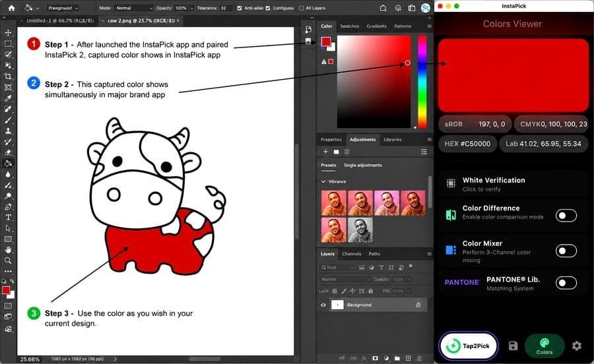594x364 pixels.
Task: Enable the All Layers checkbox
Action: coord(301,8)
